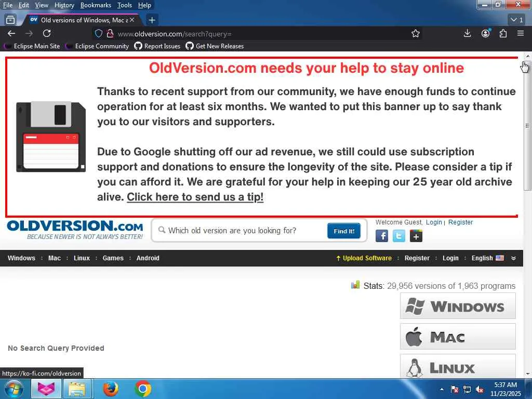532x399 pixels.
Task: Reload the page with the refresh icon
Action: tap(47, 33)
